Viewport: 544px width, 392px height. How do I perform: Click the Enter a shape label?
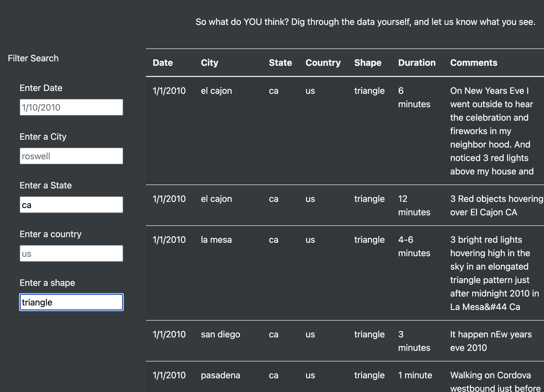[47, 283]
